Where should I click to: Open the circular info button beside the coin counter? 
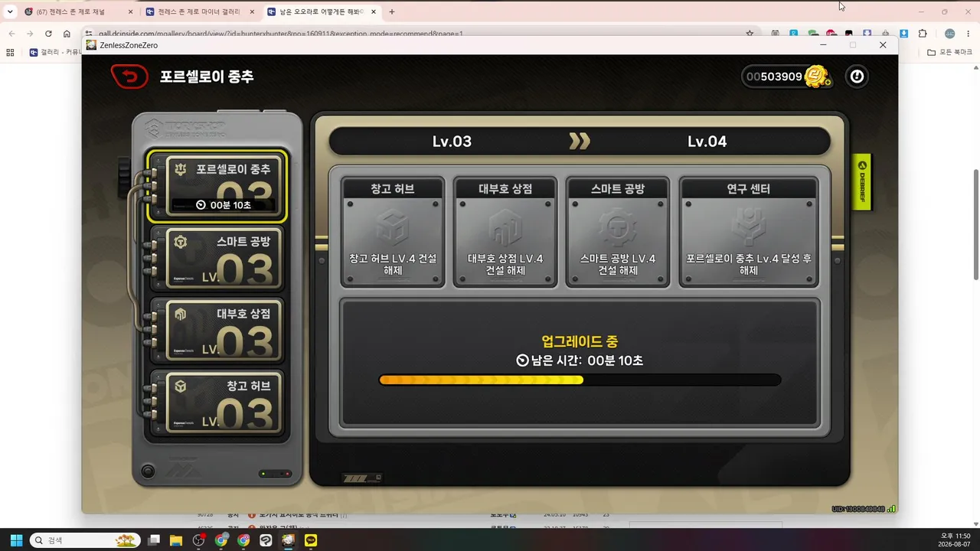(x=857, y=77)
